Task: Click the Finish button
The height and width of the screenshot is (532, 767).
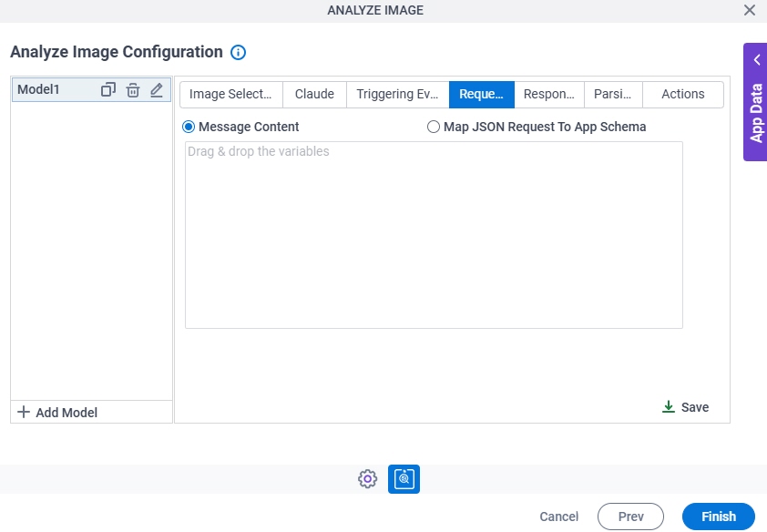Action: 719,517
